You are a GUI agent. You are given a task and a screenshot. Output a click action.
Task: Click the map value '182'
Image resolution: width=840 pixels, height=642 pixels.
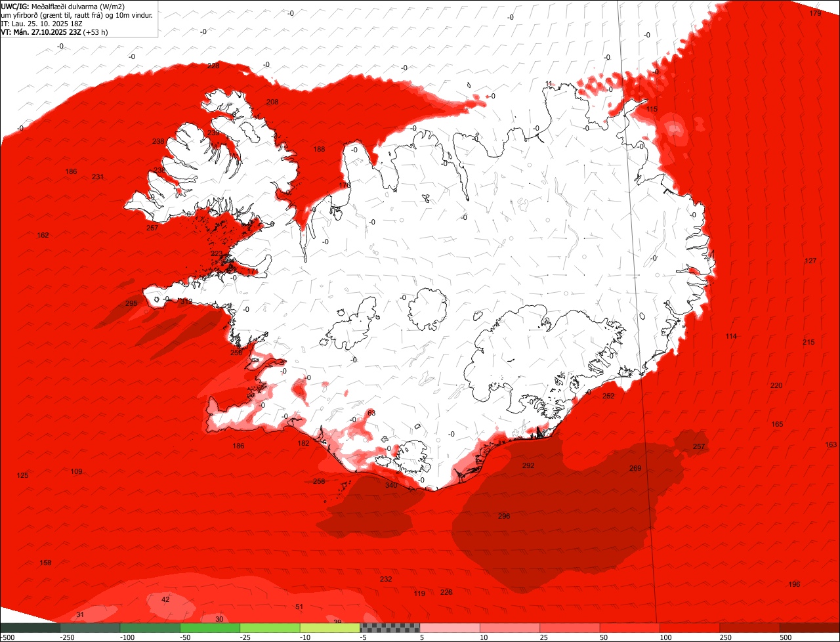303,443
